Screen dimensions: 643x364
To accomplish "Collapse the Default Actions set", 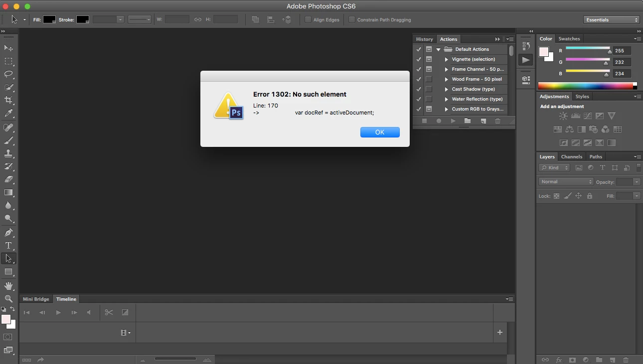I will coord(439,49).
